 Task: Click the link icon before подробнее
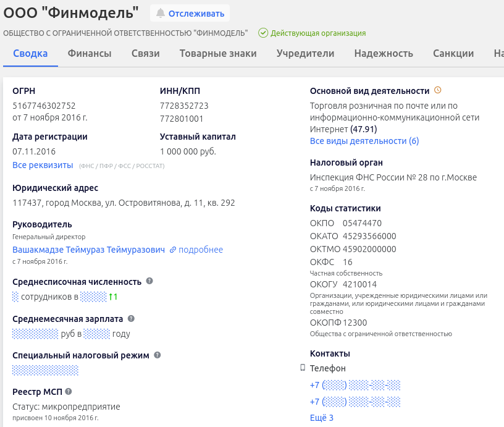click(x=173, y=250)
